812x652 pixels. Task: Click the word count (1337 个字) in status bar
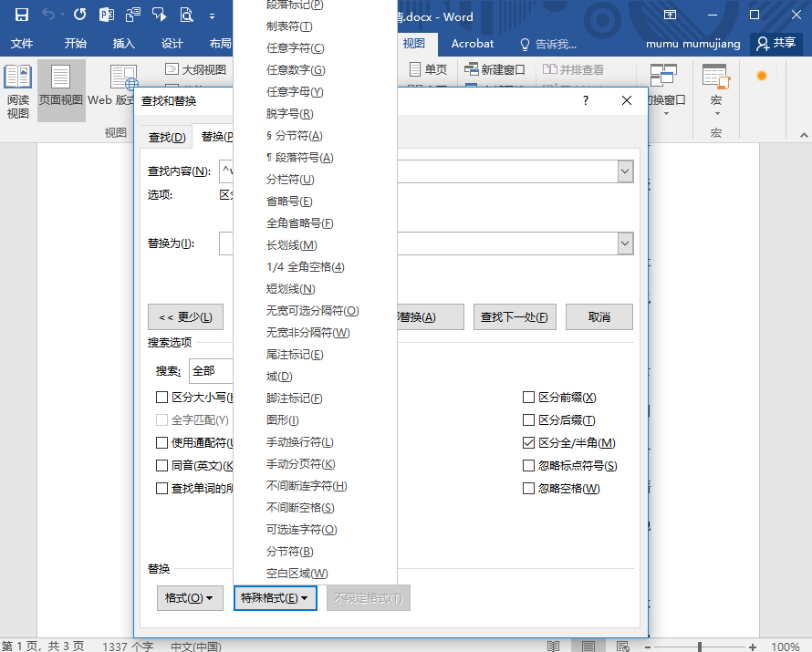[x=128, y=647]
